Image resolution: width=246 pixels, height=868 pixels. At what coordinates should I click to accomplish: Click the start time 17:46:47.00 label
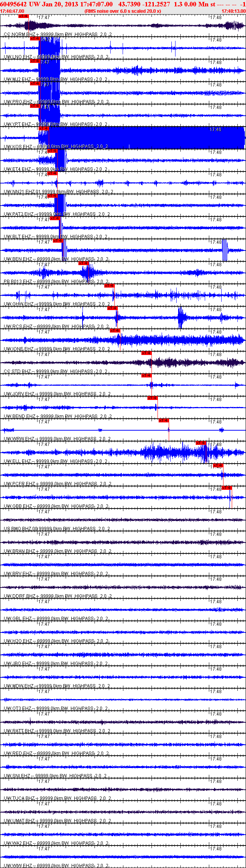point(12,11)
